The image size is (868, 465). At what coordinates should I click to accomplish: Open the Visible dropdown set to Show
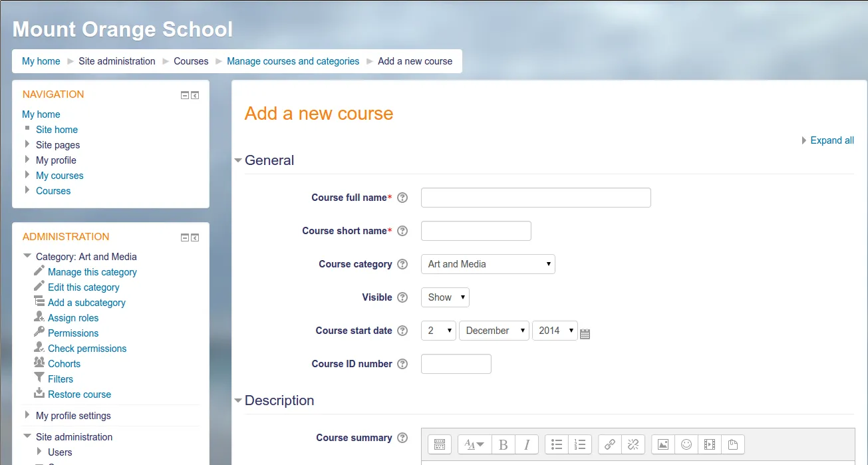pyautogui.click(x=445, y=297)
